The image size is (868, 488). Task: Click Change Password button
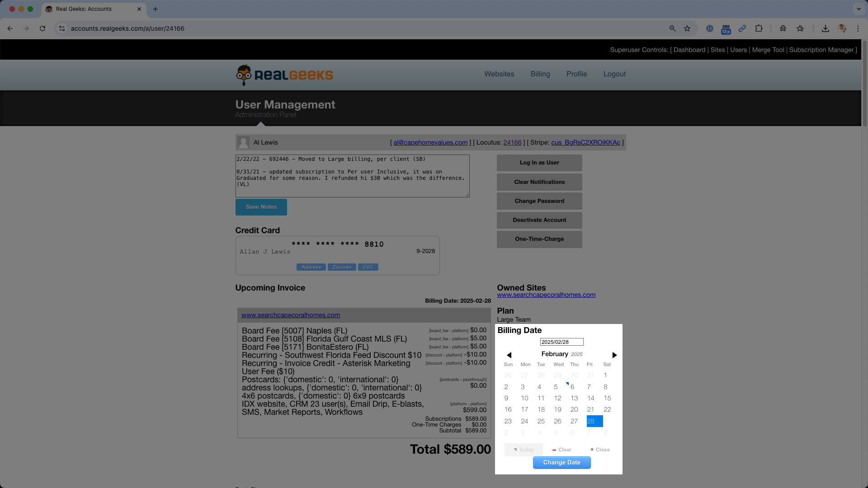click(539, 201)
